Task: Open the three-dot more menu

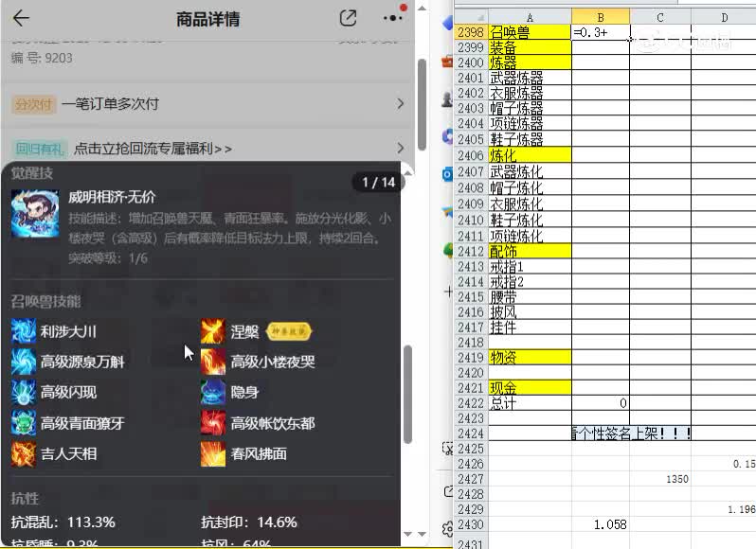Action: [x=393, y=18]
